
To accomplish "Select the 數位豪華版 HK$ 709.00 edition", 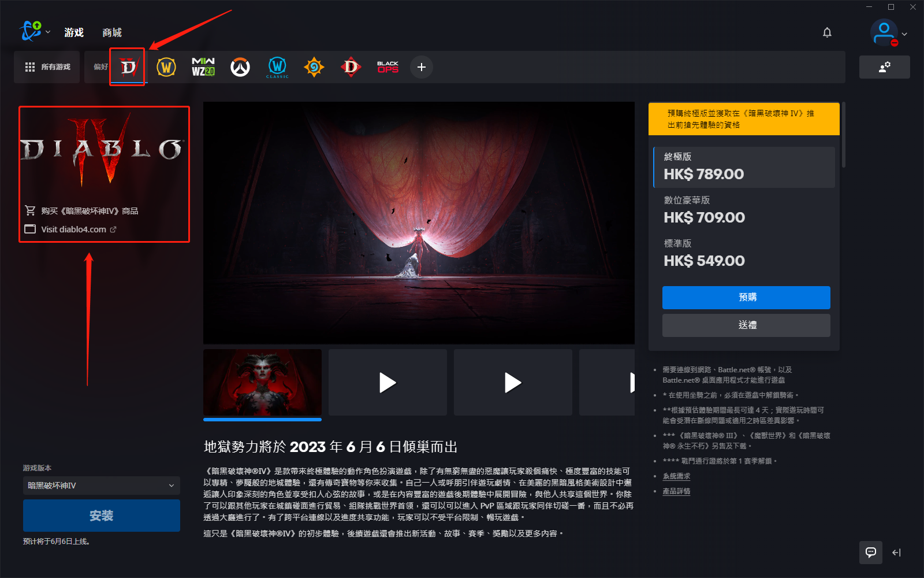I will pos(744,210).
